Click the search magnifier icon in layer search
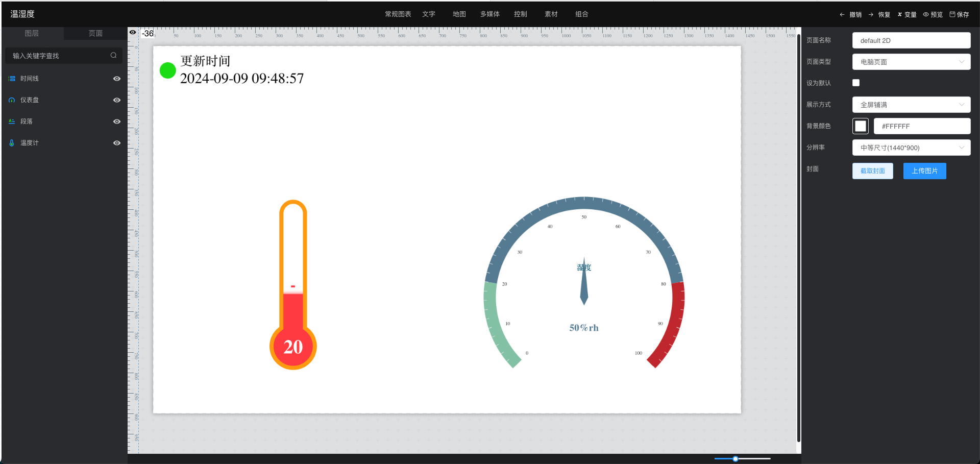Image resolution: width=980 pixels, height=464 pixels. [x=113, y=56]
